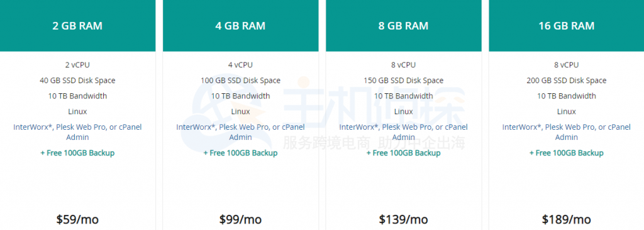
Task: Click the $189/mo price
Action: click(567, 219)
